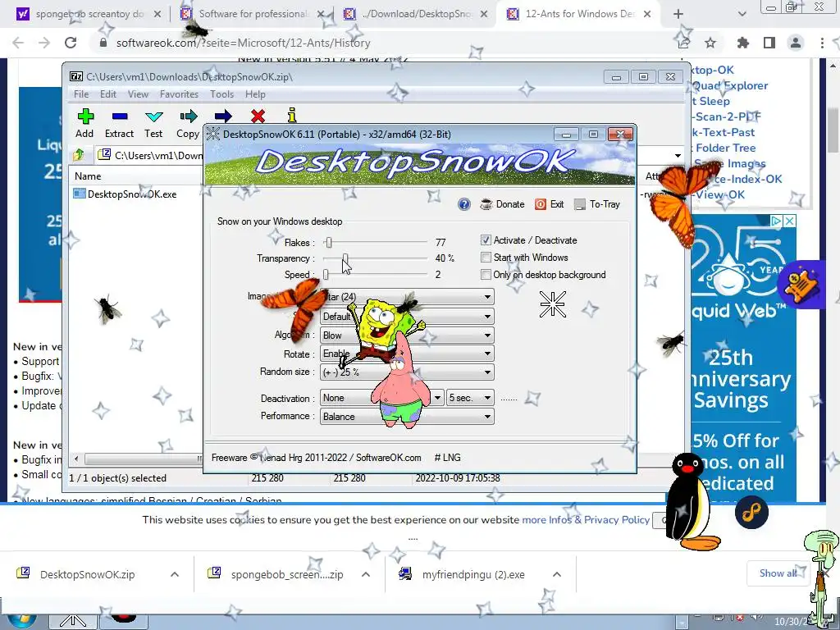
Task: Click the 7-Zip Test toolbar icon
Action: point(153,116)
